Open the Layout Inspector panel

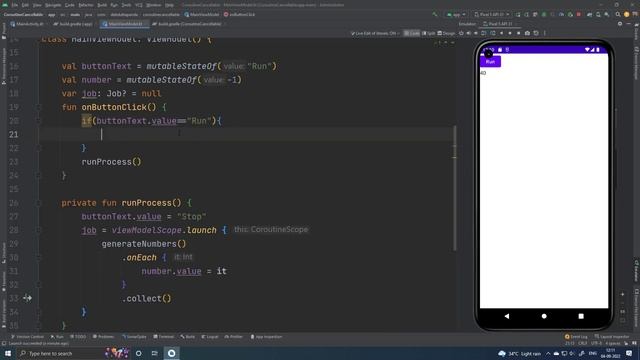click(612, 337)
